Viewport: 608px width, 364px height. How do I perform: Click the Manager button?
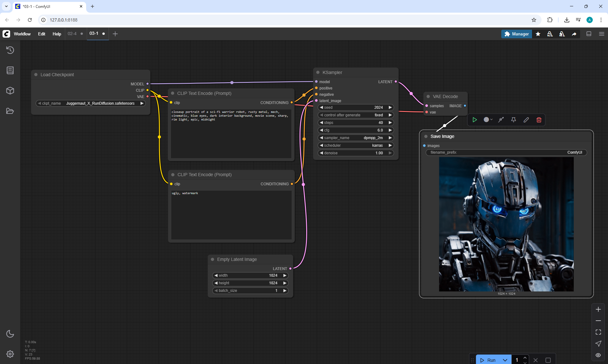pos(516,34)
